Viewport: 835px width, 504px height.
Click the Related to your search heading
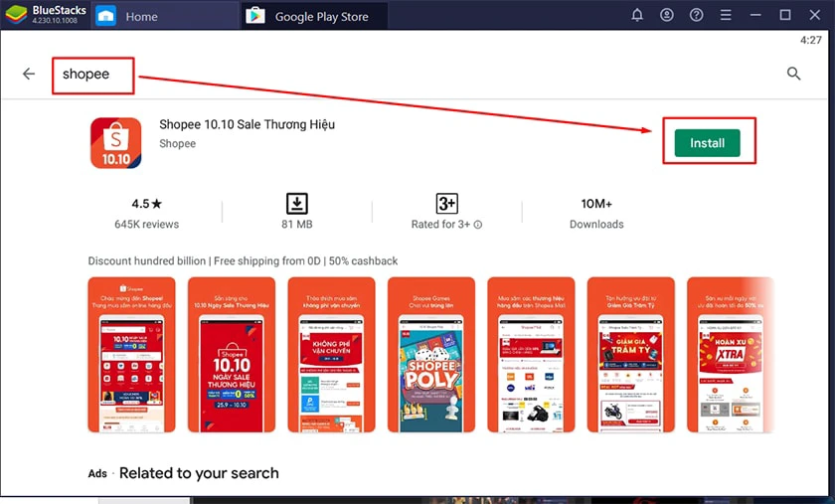point(199,473)
